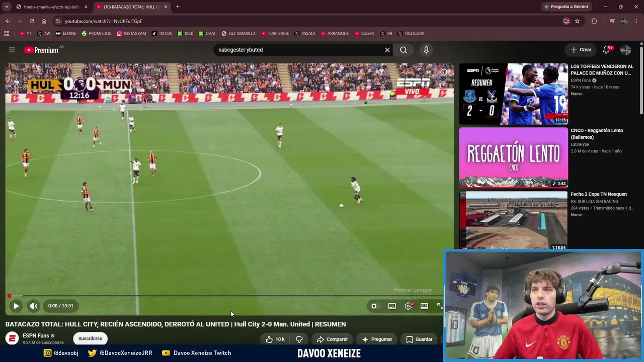Like the video with thumbs up
The height and width of the screenshot is (362, 644).
[x=275, y=339]
